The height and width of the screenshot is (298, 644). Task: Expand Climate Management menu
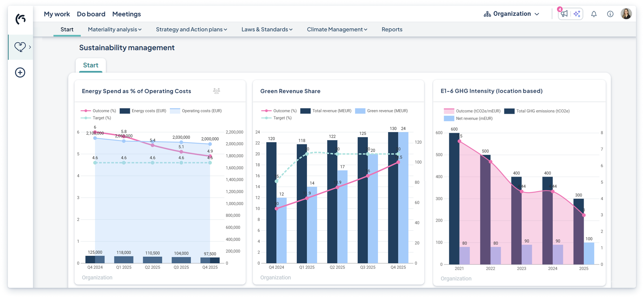[x=337, y=29]
